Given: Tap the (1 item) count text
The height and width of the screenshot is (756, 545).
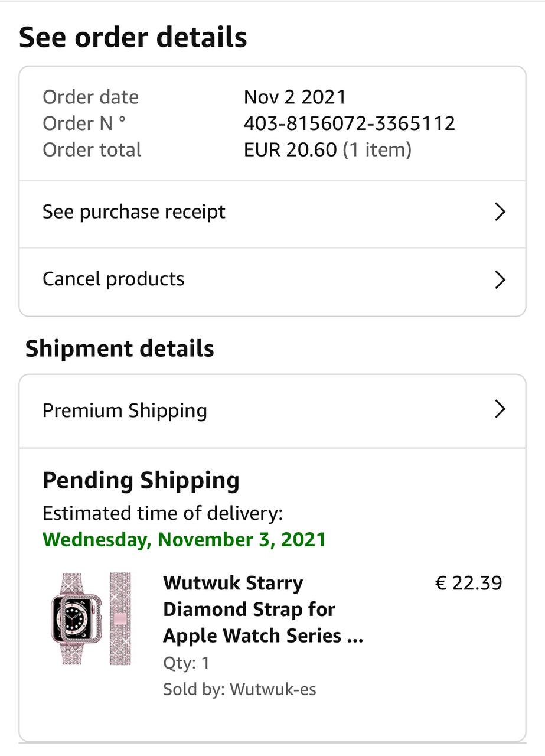Looking at the screenshot, I should 377,149.
